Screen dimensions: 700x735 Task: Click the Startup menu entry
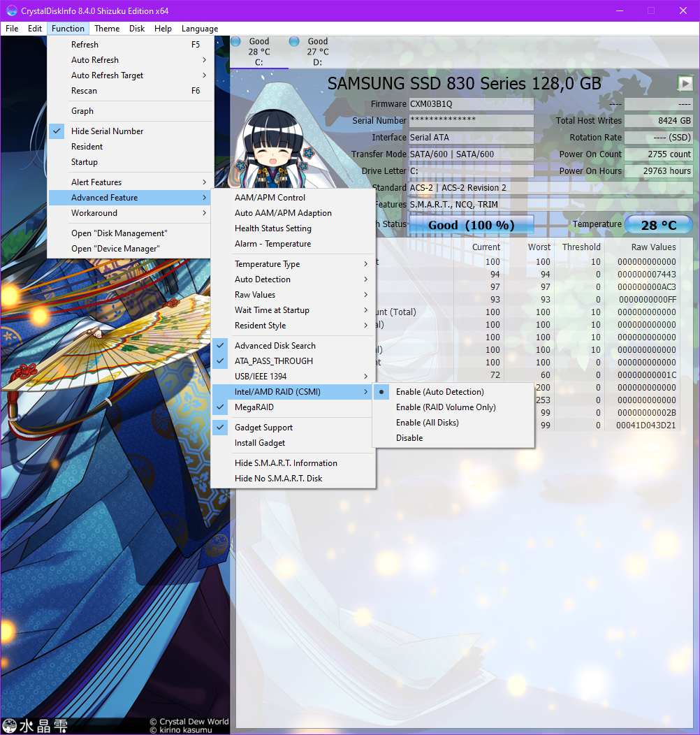pos(131,161)
